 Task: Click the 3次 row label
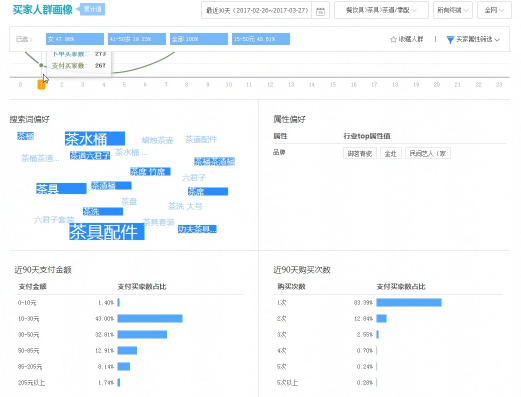281,335
